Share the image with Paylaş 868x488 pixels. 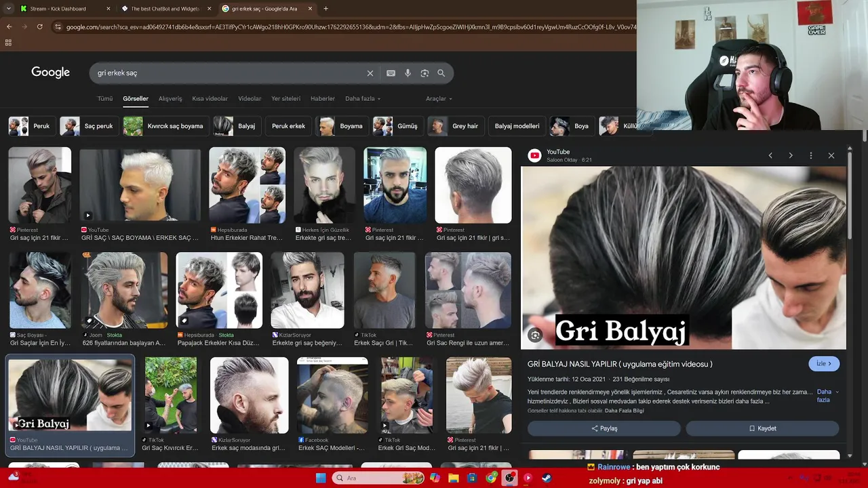pyautogui.click(x=604, y=428)
